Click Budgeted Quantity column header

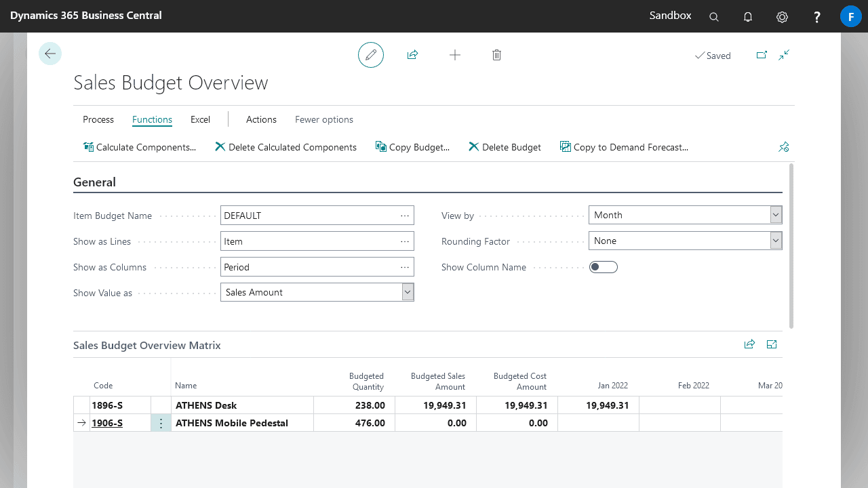366,382
